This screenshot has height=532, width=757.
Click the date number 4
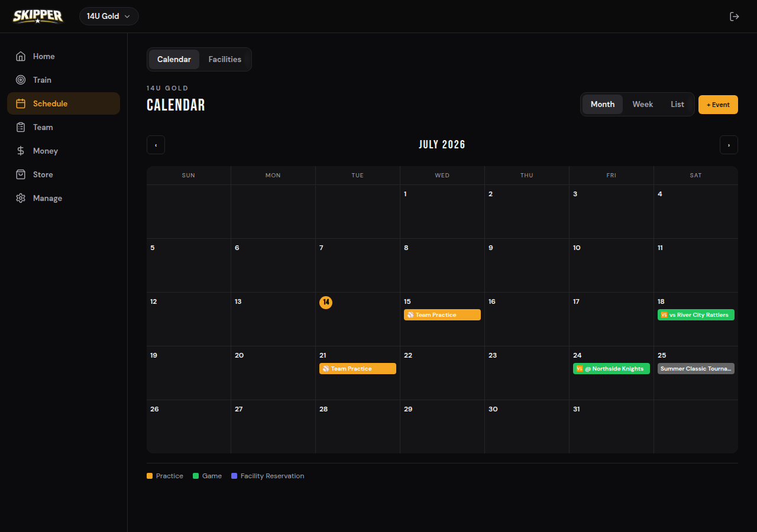coord(660,194)
